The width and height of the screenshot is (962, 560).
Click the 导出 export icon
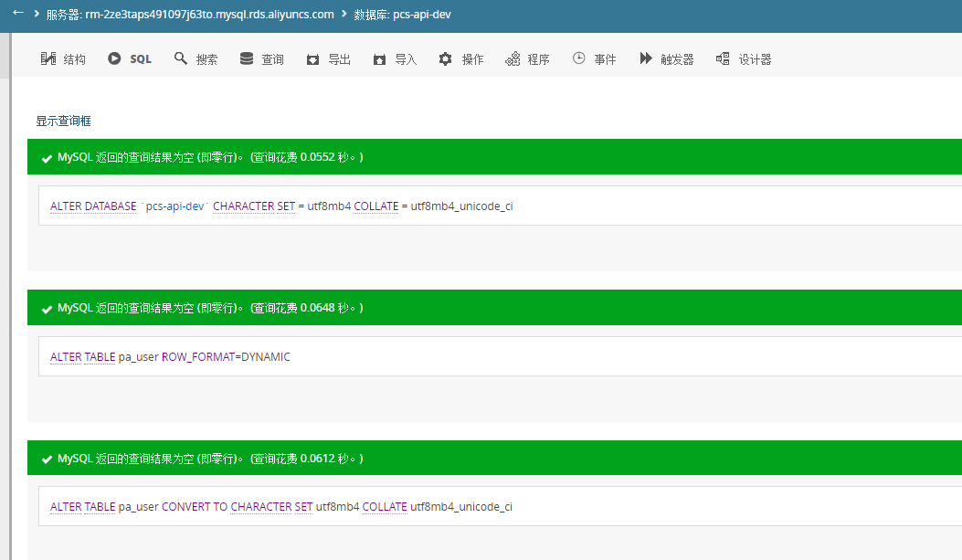312,58
